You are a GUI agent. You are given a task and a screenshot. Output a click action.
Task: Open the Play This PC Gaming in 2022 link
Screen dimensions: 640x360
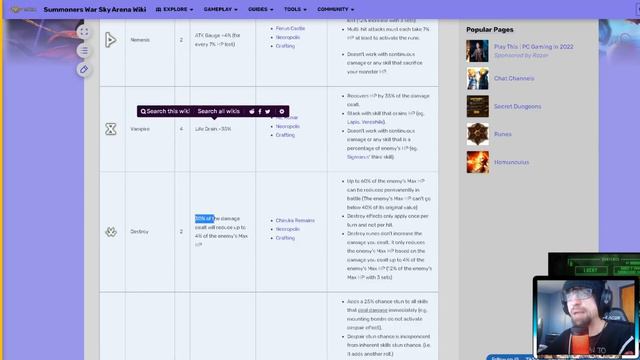[x=533, y=47]
